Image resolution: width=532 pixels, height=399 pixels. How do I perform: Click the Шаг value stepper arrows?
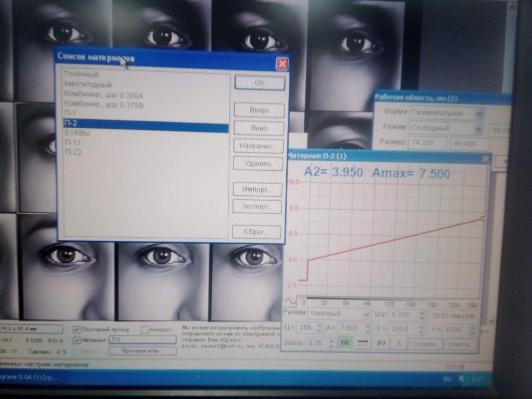coord(421,315)
